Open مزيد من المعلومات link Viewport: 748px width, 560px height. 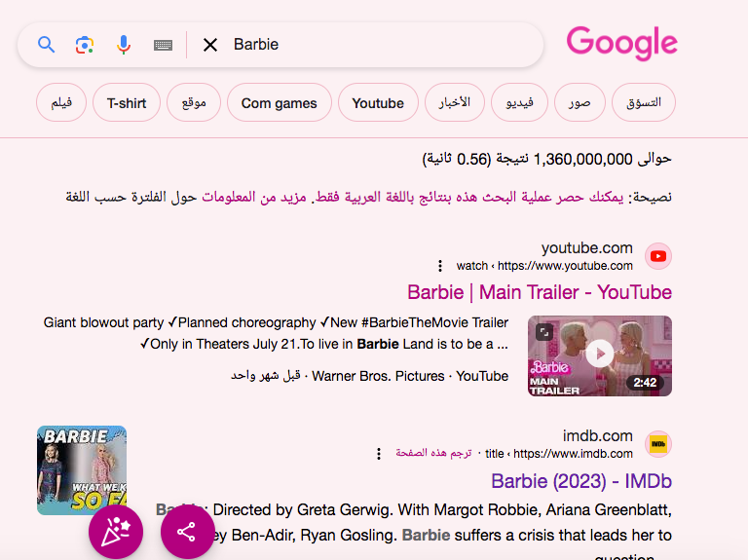pos(254,197)
